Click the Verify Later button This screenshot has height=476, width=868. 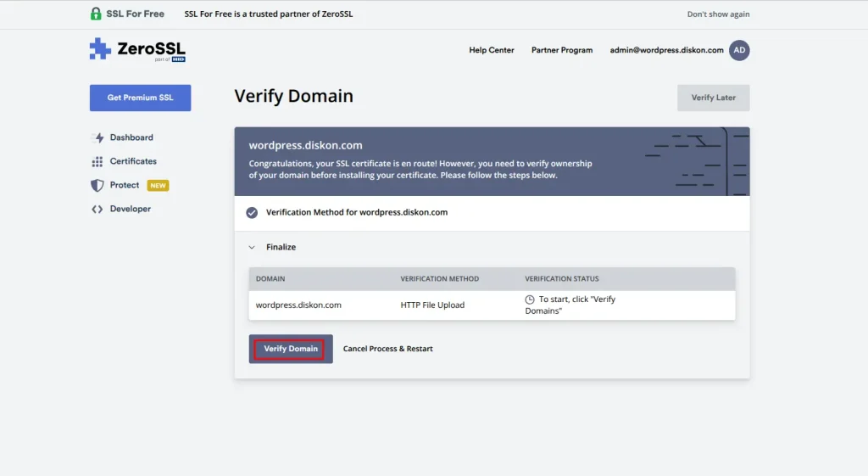pos(713,98)
